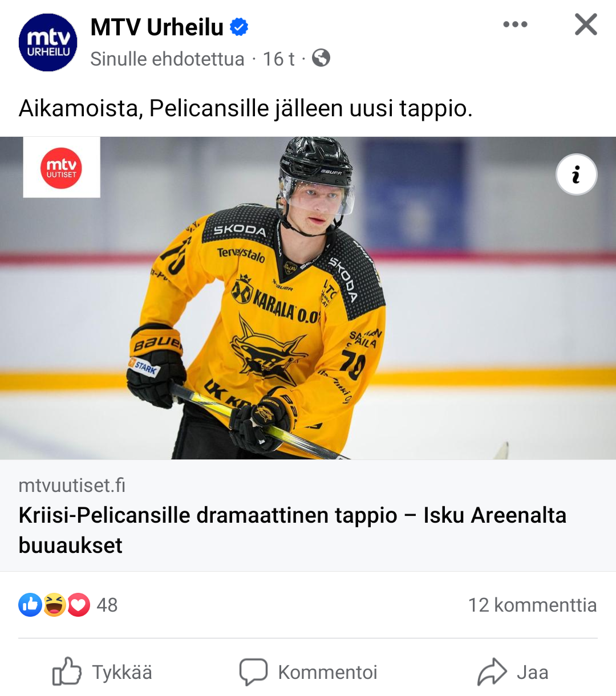The height and width of the screenshot is (696, 616).
Task: Click the MTV Urheilu page name
Action: coord(157,27)
